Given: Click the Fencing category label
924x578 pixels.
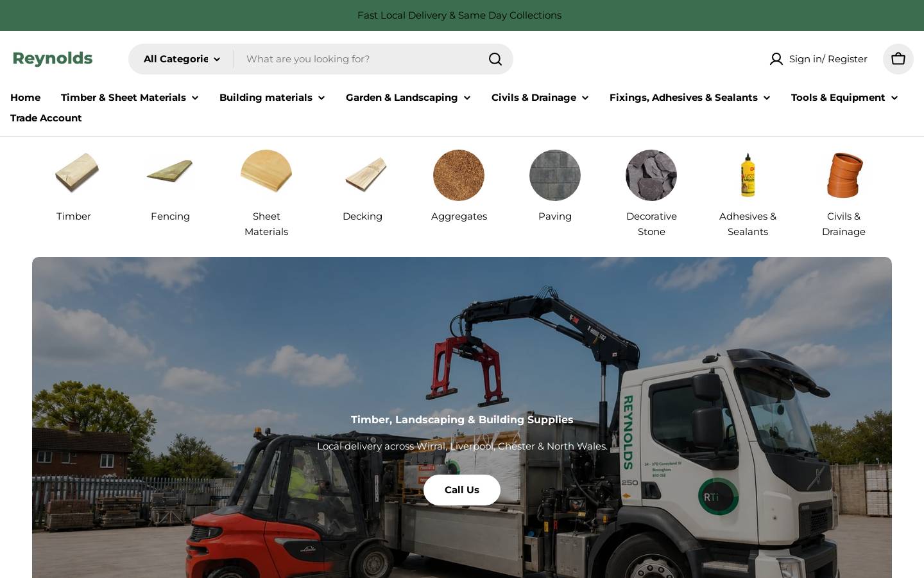Looking at the screenshot, I should tap(170, 216).
